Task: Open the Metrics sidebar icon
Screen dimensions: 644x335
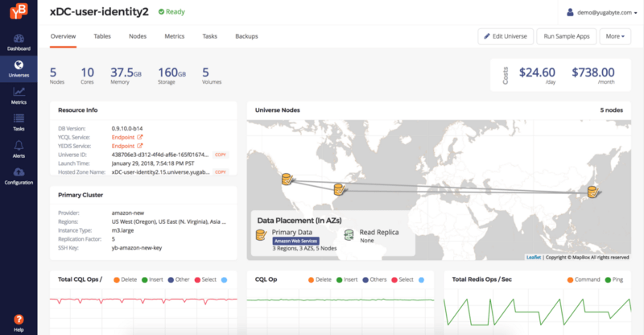Action: click(x=19, y=95)
